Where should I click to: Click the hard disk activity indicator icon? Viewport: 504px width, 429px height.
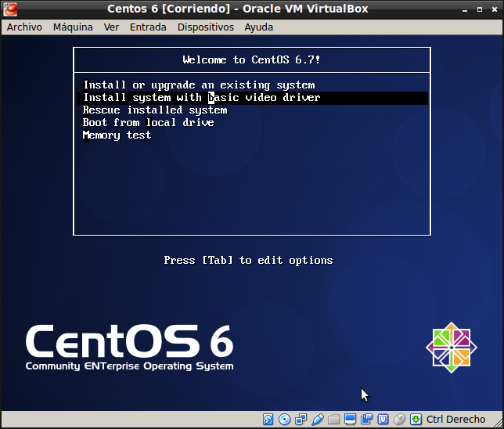(268, 420)
